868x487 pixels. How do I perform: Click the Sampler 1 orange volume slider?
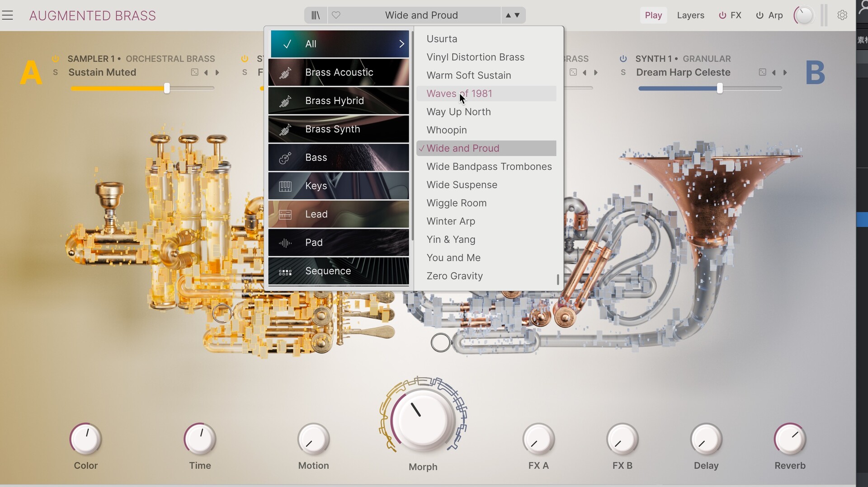click(142, 89)
